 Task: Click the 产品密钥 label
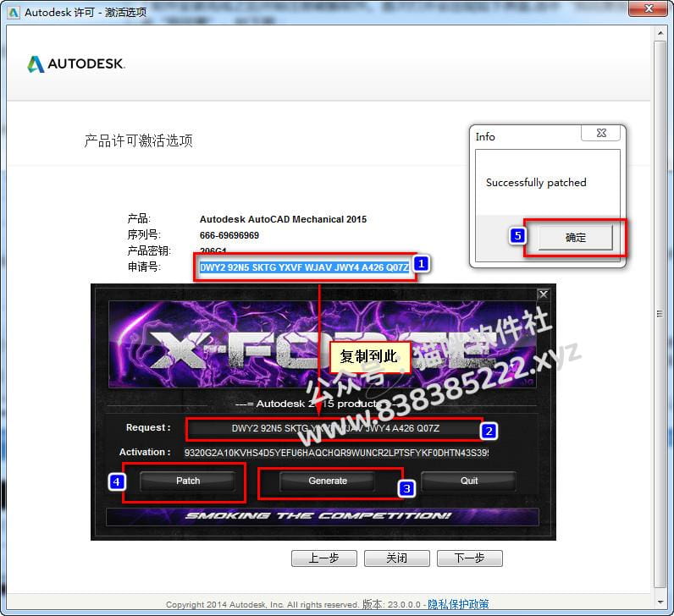point(149,250)
